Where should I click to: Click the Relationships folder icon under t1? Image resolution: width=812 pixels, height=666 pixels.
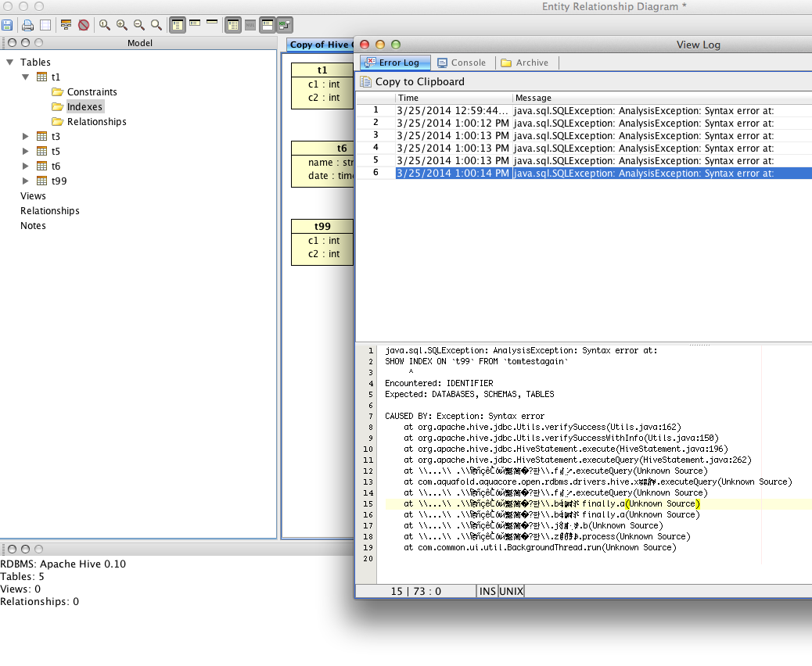[x=57, y=122]
